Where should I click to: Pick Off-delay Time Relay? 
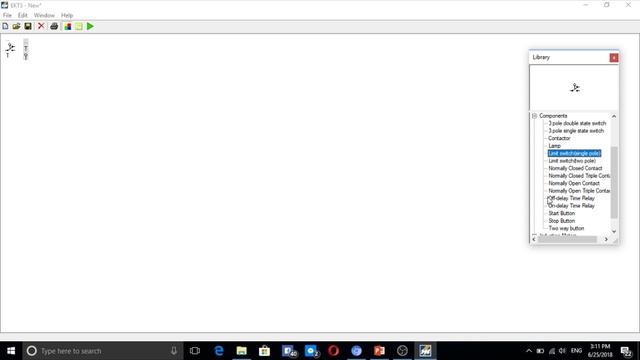[x=571, y=198]
